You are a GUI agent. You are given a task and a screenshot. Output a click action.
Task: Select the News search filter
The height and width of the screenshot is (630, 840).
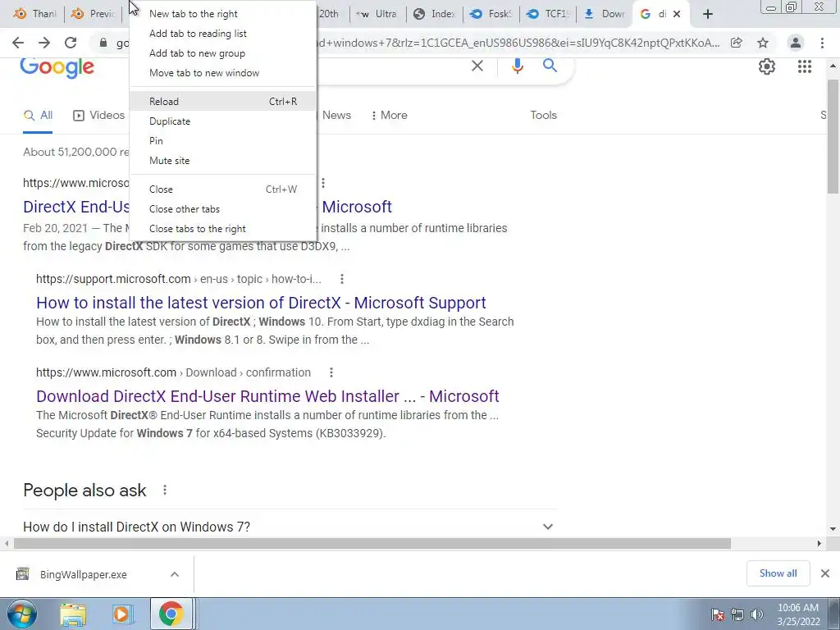[336, 115]
